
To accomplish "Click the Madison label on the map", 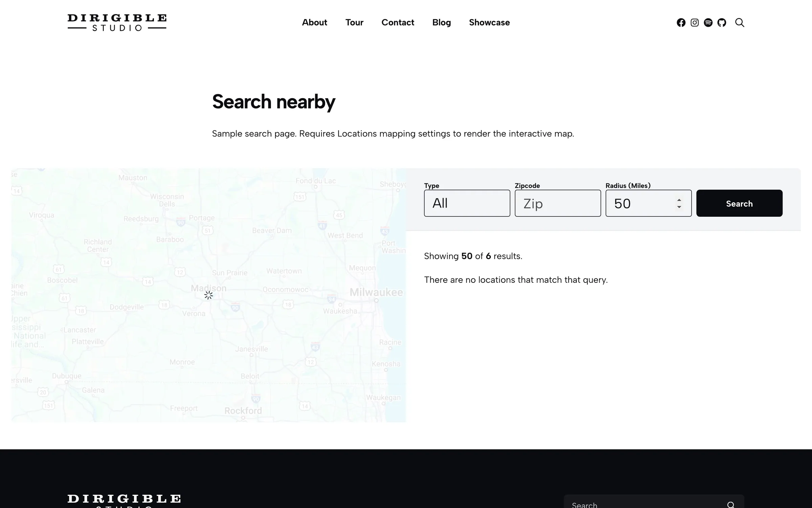I will (208, 288).
